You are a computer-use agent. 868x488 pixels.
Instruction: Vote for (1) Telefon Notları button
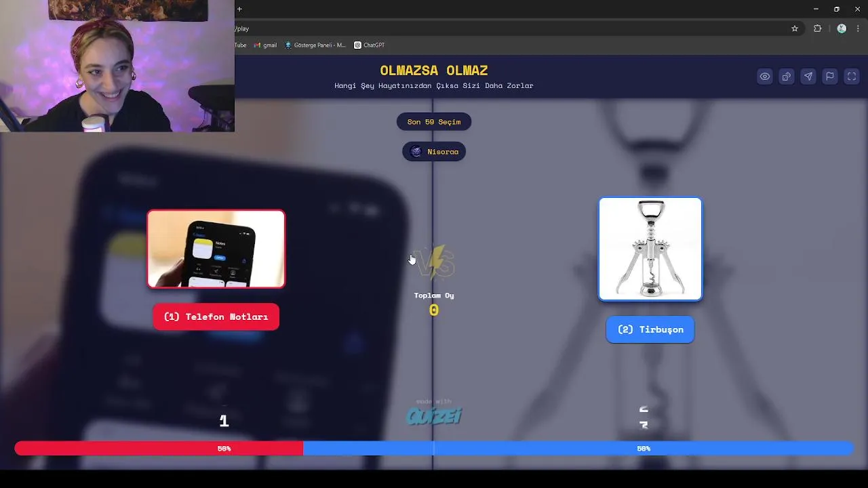(216, 317)
